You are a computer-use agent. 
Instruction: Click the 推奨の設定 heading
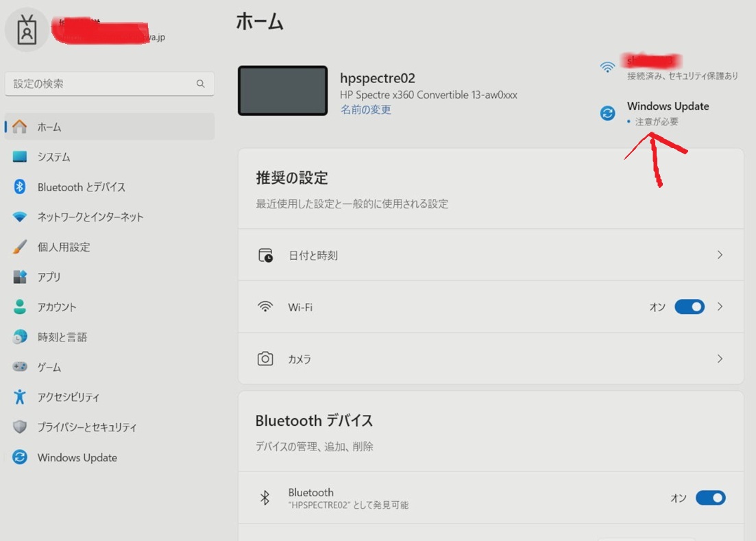point(292,178)
